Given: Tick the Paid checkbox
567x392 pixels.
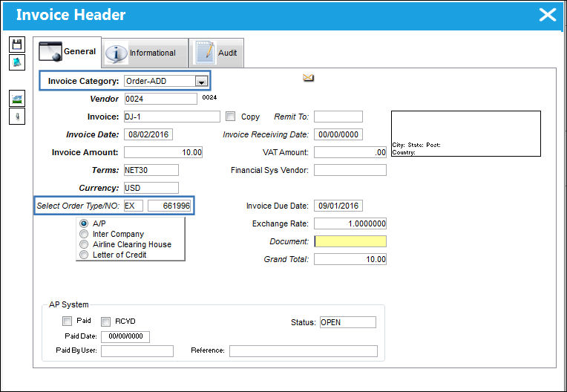Looking at the screenshot, I should point(68,321).
